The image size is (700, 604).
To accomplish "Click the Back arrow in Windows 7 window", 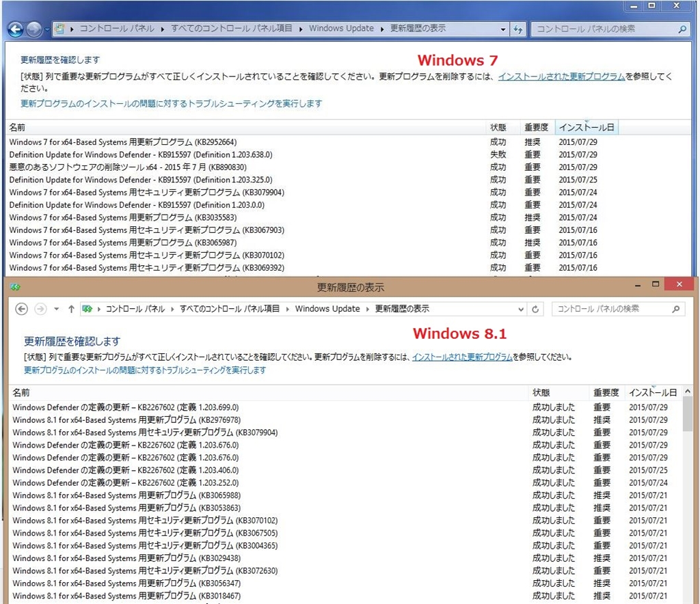I will pos(15,30).
